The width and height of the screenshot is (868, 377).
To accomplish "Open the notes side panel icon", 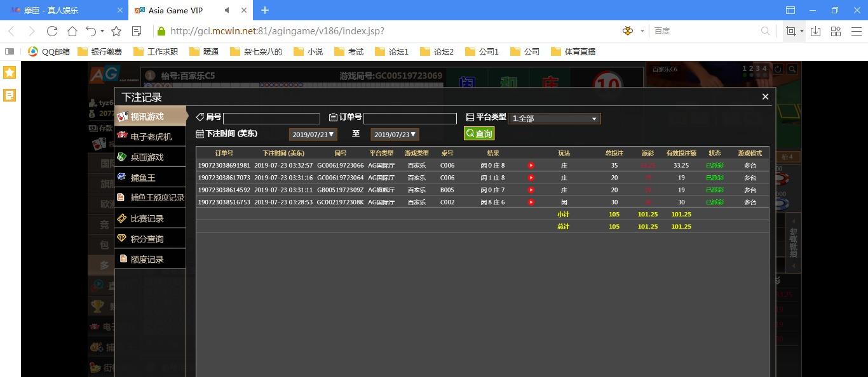I will click(10, 95).
